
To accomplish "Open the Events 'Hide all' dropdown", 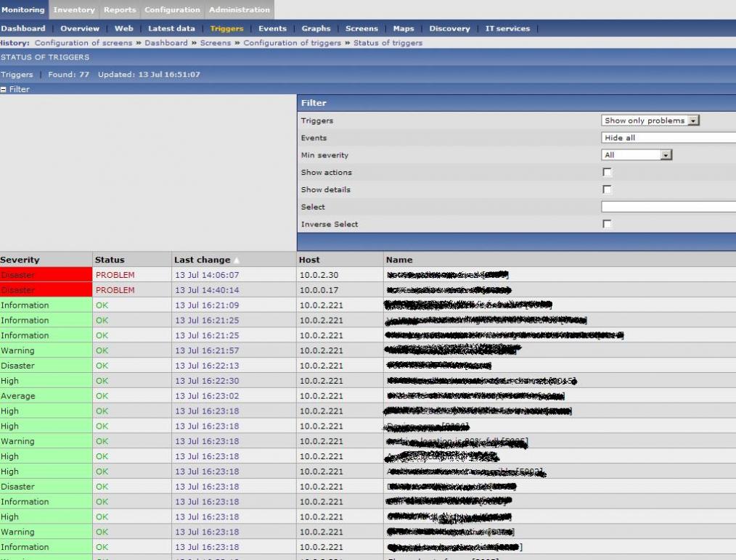I will [668, 137].
